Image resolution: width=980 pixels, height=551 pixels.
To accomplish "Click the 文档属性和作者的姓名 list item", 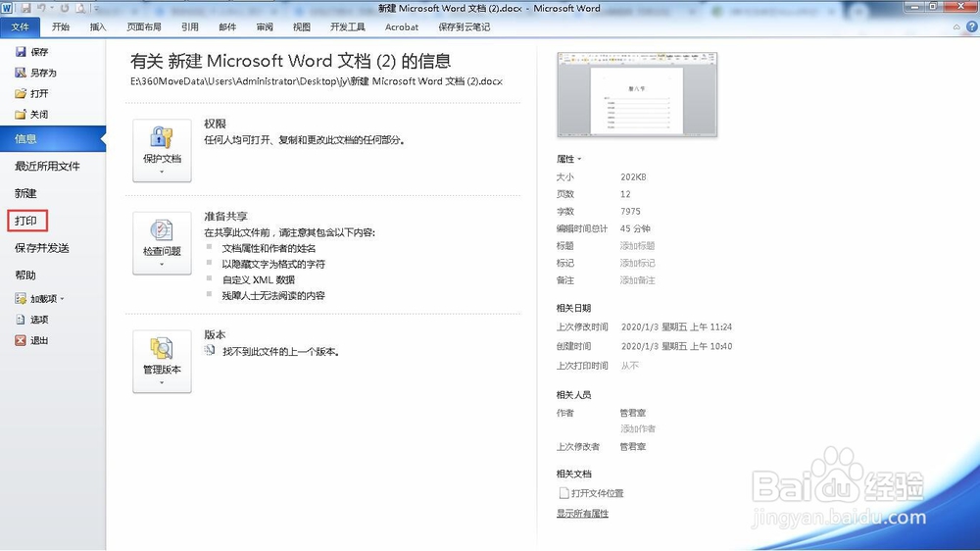I will point(269,248).
